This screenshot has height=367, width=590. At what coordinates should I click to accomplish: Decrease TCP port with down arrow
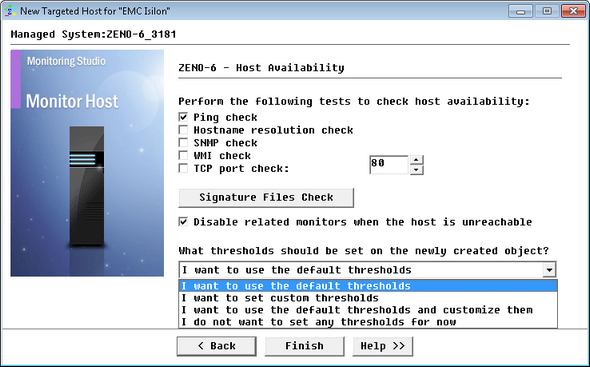(x=416, y=170)
